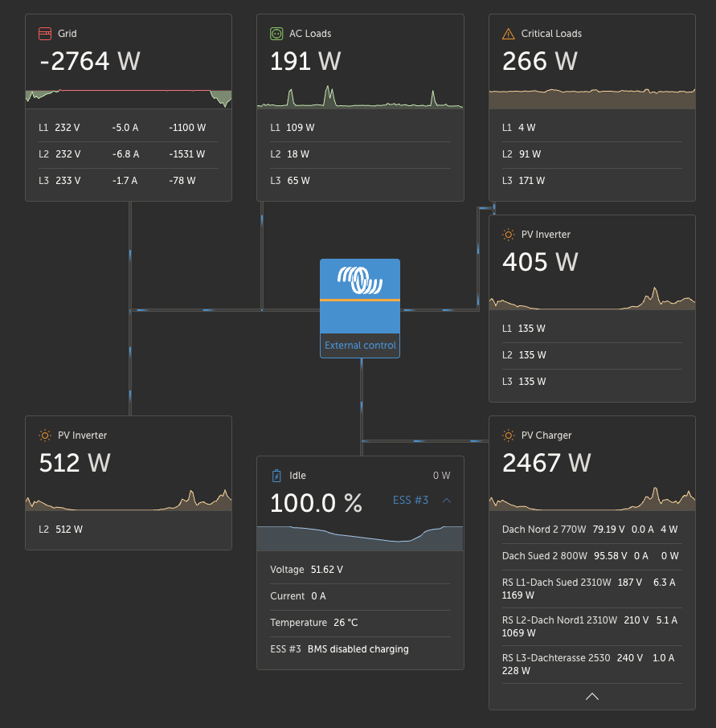Viewport: 716px width, 728px height.
Task: Click the sun icon on 405 W PV Inverter
Action: click(509, 235)
